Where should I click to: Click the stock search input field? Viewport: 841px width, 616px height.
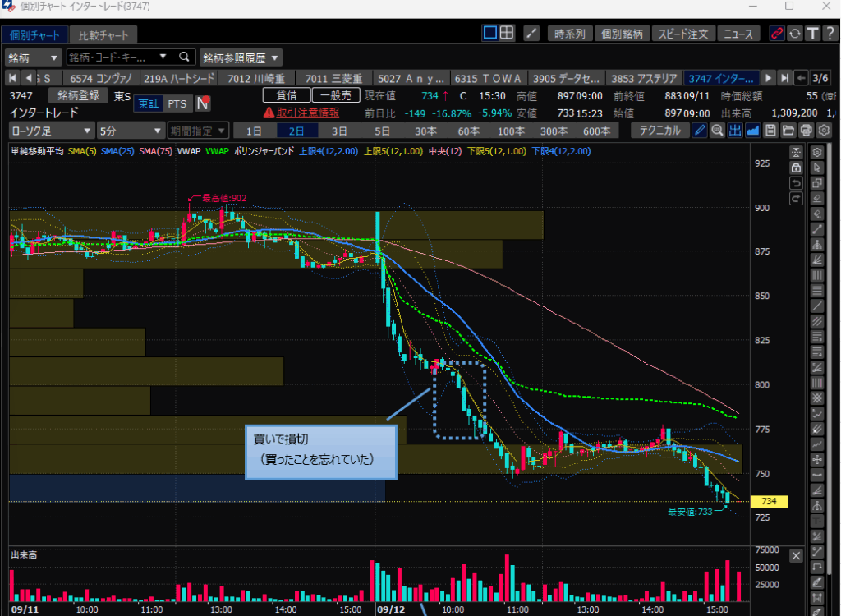point(119,57)
